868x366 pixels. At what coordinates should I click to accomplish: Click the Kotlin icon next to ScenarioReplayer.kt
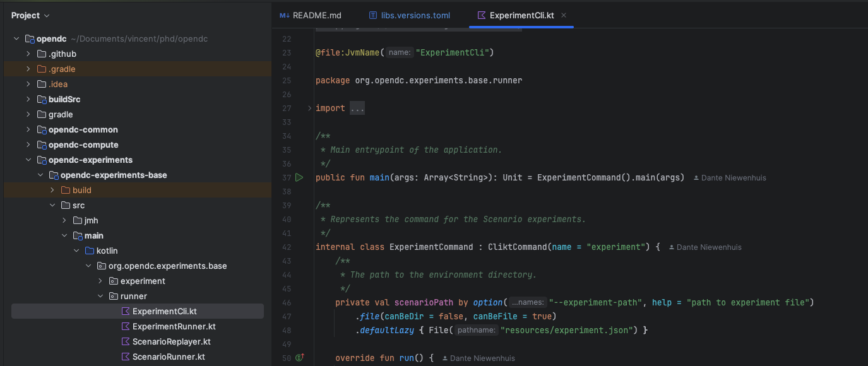click(126, 341)
